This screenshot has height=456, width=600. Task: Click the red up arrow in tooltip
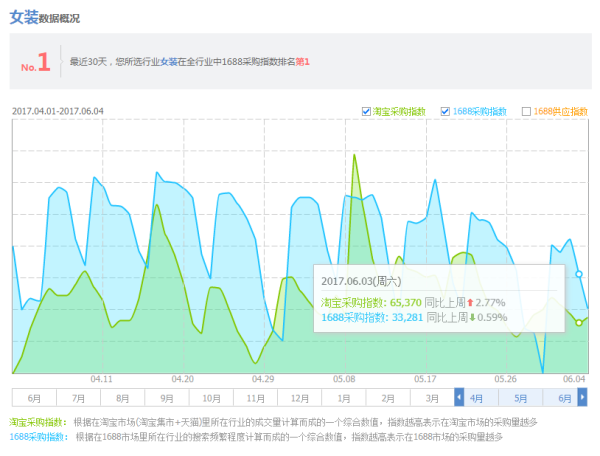470,302
